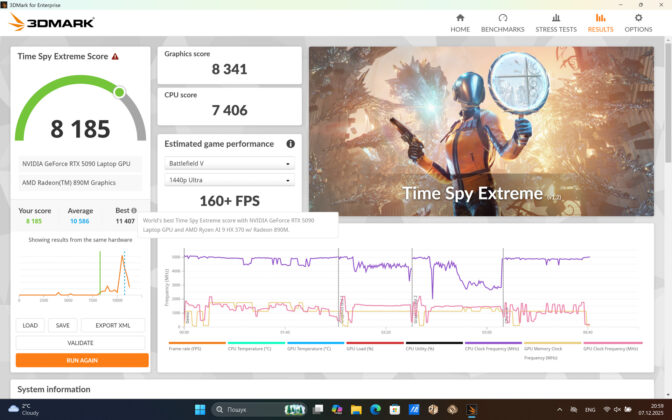Click the orange RUN AGAIN button

pyautogui.click(x=82, y=360)
